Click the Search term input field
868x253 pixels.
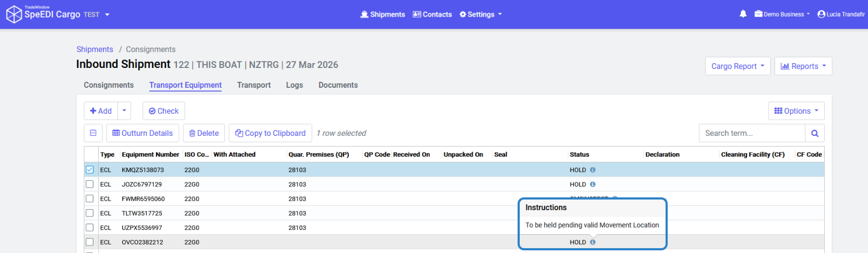tap(752, 133)
